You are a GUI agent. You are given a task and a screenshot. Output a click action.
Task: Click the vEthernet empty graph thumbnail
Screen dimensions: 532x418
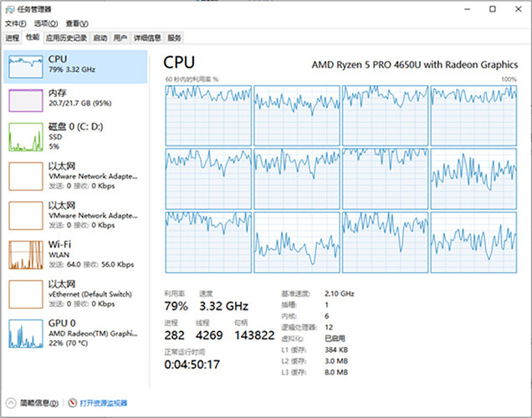pos(26,294)
